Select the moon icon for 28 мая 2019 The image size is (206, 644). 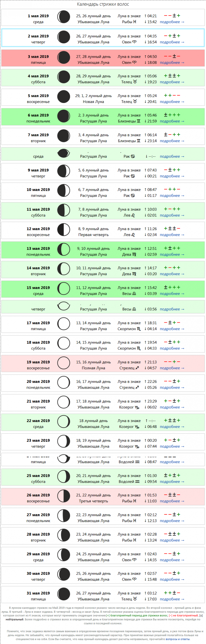(x=64, y=535)
